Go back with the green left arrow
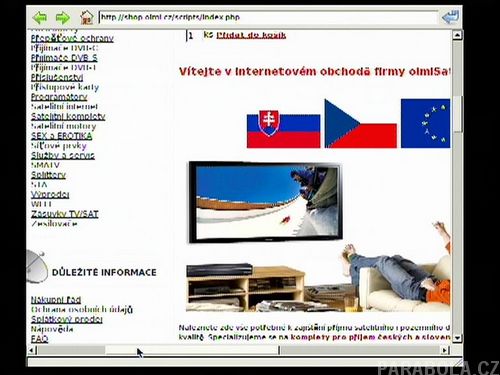Screen dimensions: 500x375 40,18
